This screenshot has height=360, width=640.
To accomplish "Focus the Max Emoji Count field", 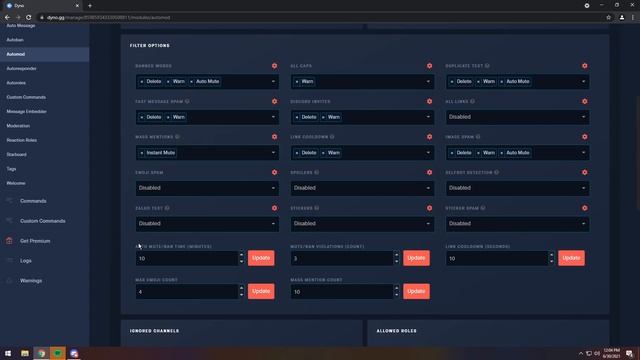I will tap(187, 292).
